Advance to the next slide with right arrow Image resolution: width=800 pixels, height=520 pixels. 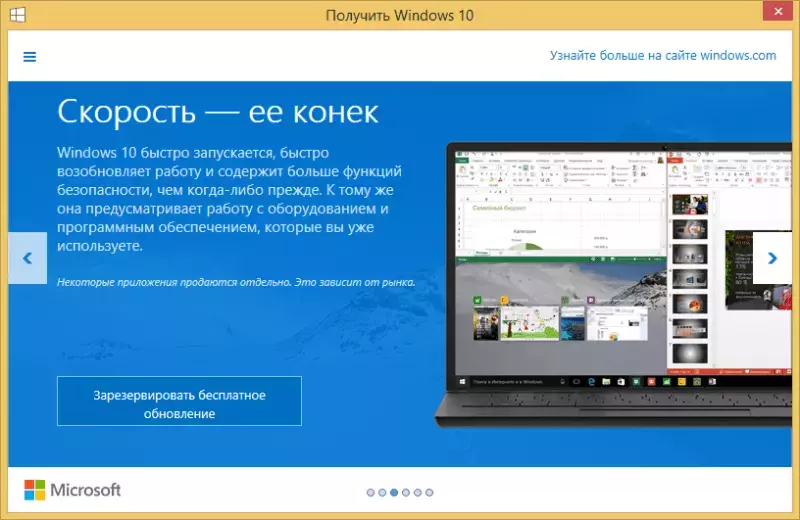pyautogui.click(x=772, y=258)
